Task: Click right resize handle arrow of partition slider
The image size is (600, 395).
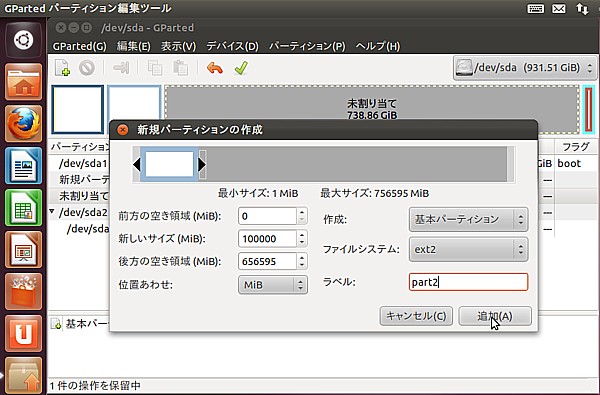Action: click(x=202, y=165)
